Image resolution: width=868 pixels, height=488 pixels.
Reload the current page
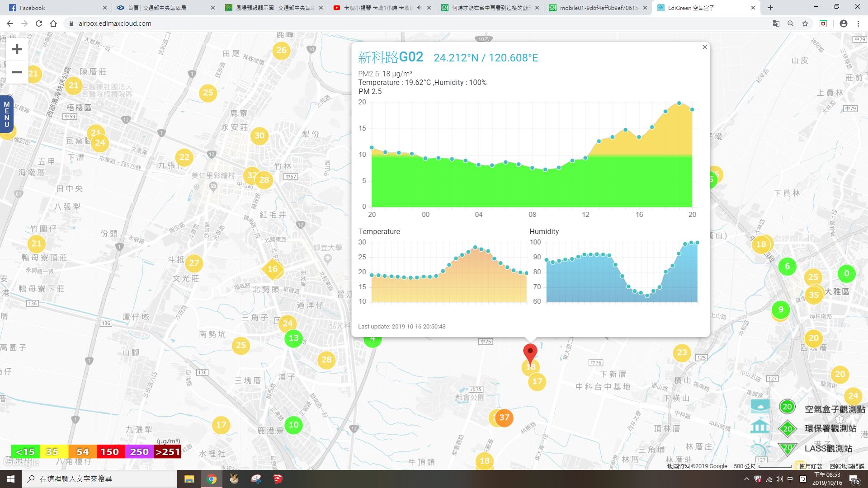pos(39,23)
